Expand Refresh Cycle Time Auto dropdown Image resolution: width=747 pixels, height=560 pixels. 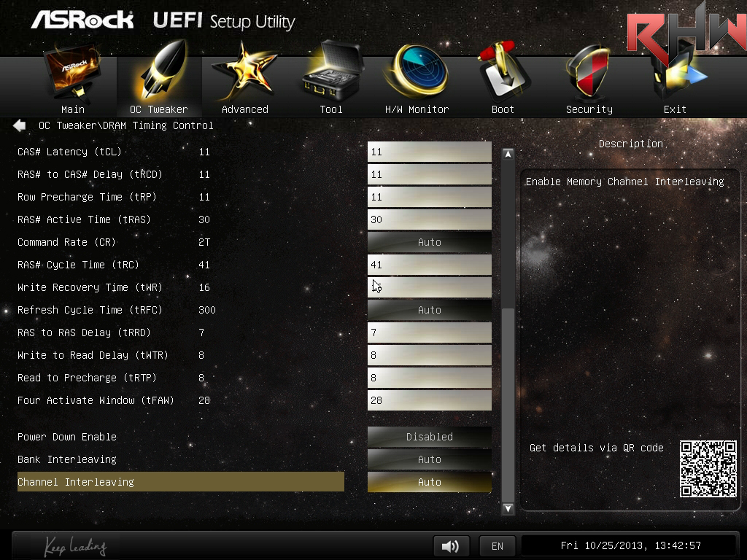(x=429, y=310)
